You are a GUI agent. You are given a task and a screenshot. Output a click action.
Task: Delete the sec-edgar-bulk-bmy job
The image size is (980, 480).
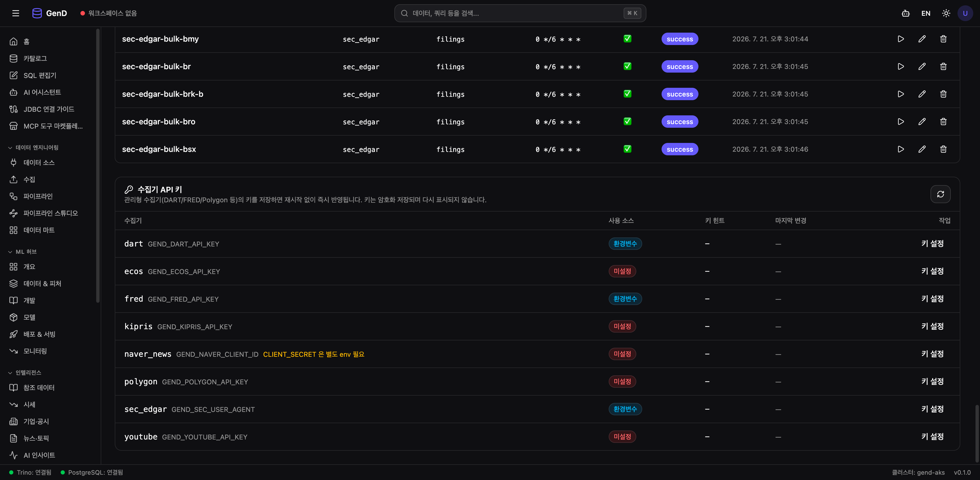[x=943, y=39]
